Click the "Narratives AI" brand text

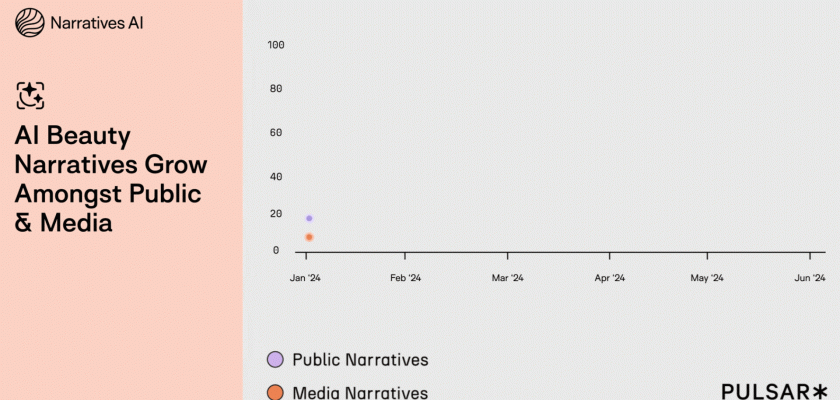click(98, 22)
